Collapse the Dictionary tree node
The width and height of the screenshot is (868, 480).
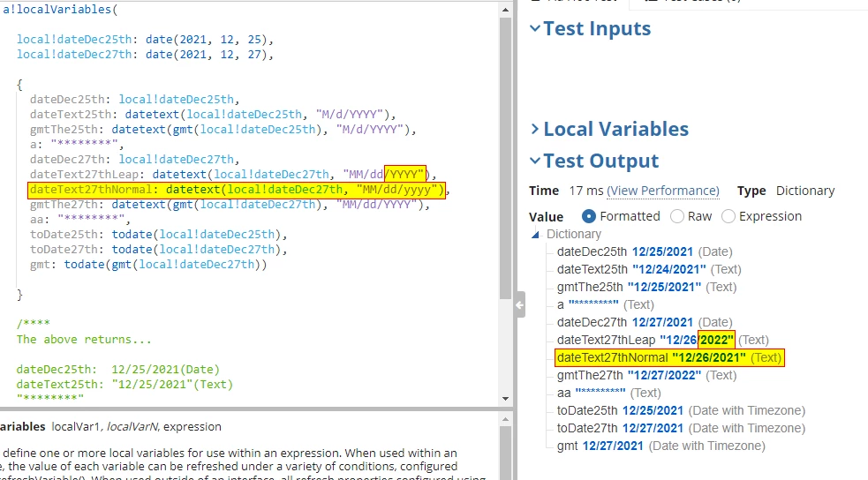tap(535, 235)
